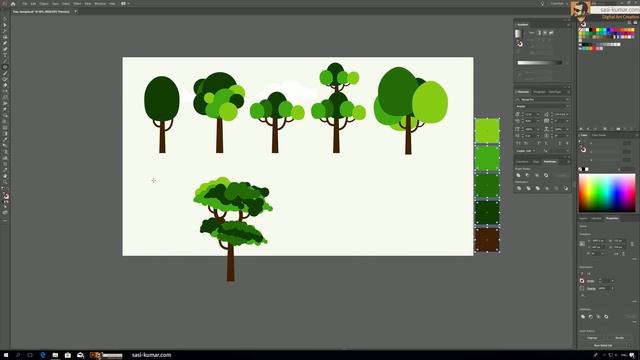Open the File menu
Screen dimensions: 640x360
(24, 4)
